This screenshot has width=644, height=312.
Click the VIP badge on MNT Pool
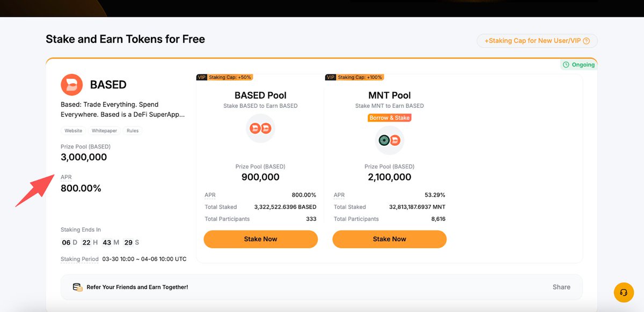coord(331,77)
